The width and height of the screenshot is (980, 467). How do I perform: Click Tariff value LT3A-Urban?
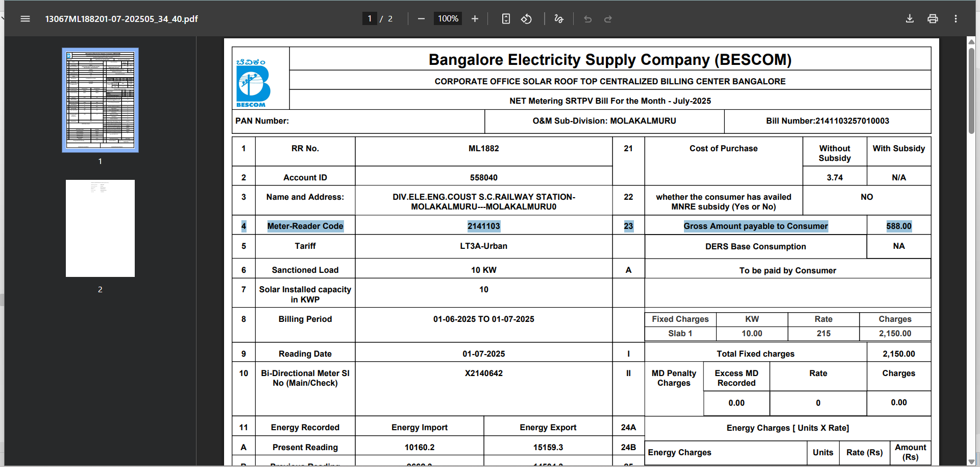point(484,246)
